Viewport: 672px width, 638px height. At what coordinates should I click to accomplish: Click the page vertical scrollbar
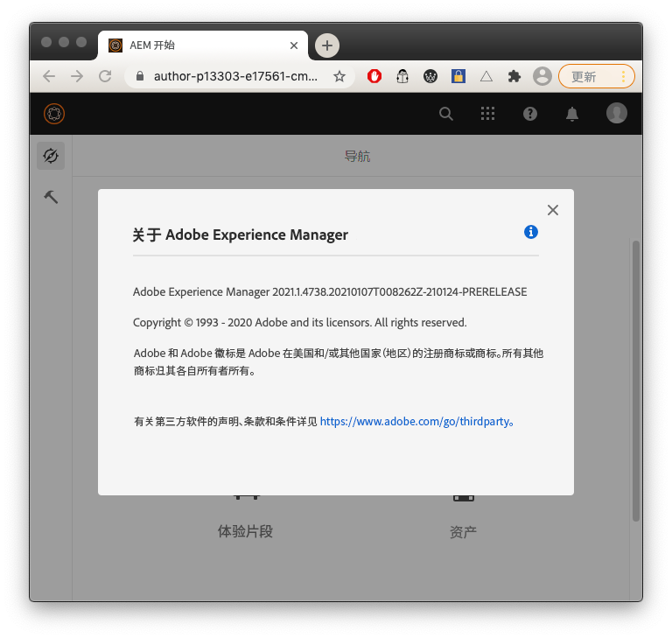click(x=635, y=381)
